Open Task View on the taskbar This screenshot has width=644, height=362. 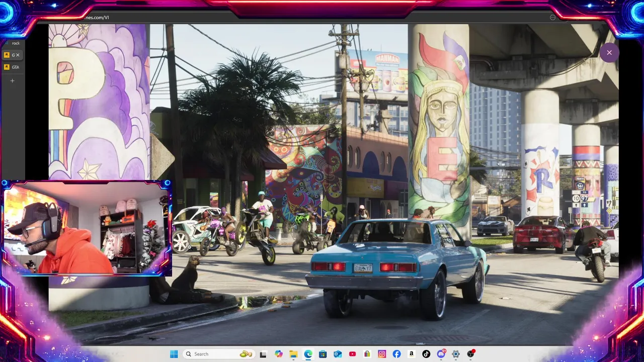(x=263, y=354)
